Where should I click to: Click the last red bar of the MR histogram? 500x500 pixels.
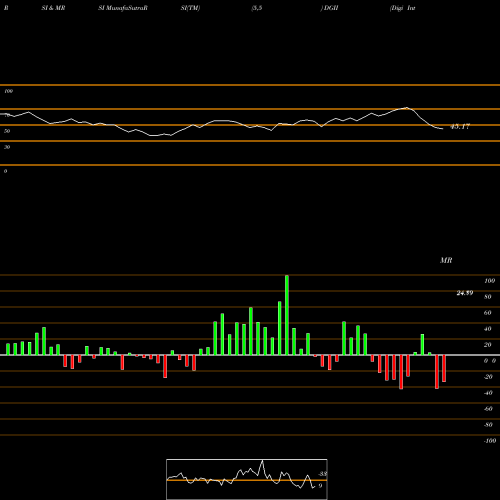(x=444, y=368)
